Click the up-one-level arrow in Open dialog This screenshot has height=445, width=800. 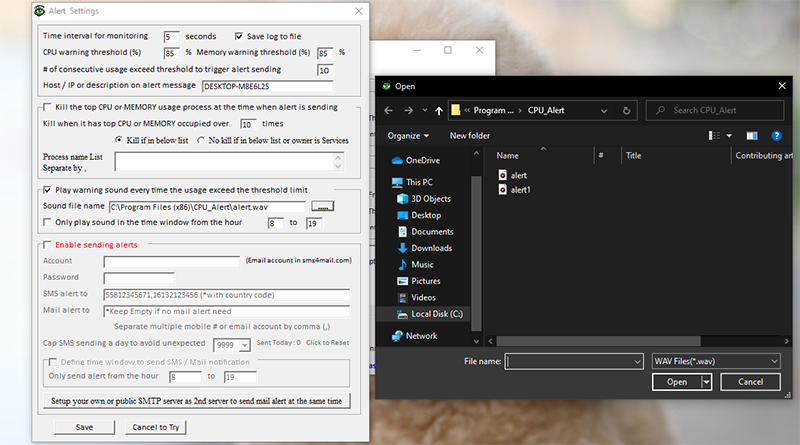pyautogui.click(x=439, y=110)
